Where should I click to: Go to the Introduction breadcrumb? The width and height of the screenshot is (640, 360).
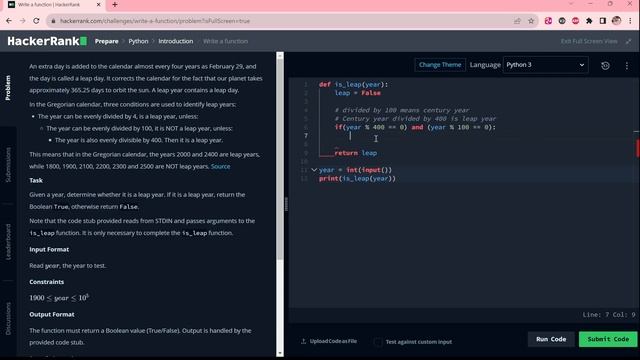(176, 41)
